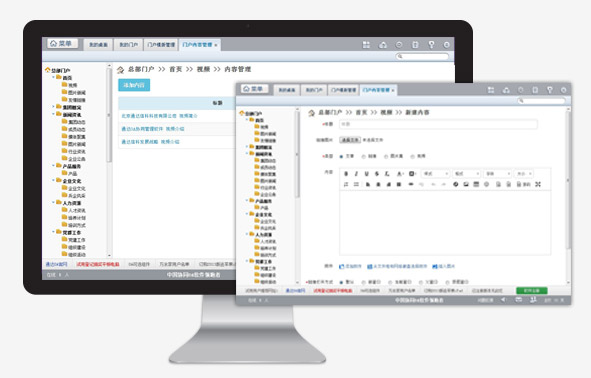
Task: Click the numbered list icon in the editor
Action: [x=346, y=184]
